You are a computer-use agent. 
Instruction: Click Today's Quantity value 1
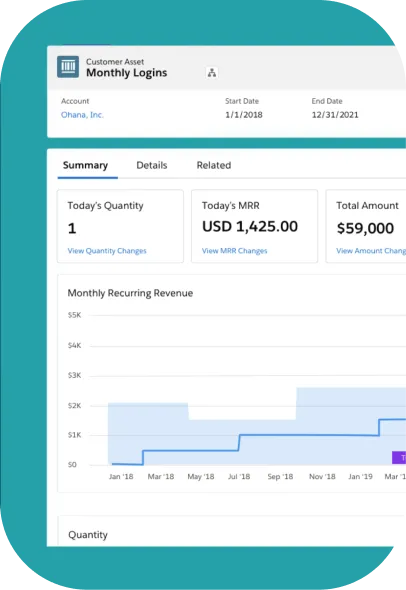pyautogui.click(x=72, y=228)
